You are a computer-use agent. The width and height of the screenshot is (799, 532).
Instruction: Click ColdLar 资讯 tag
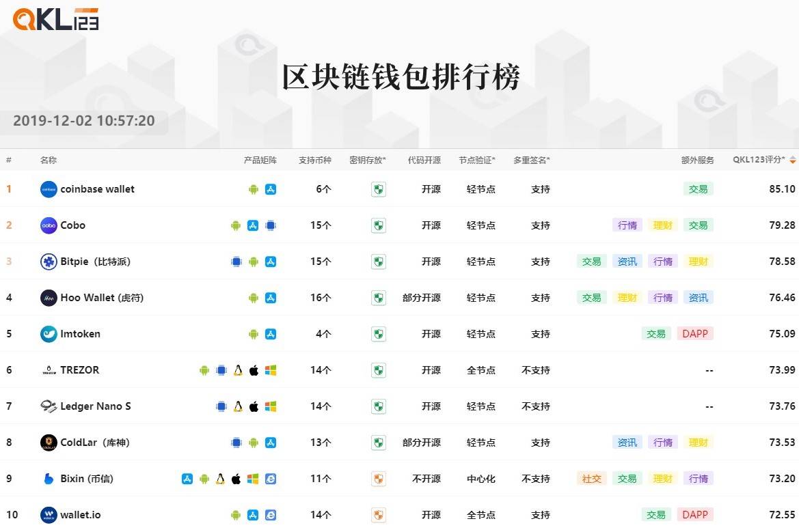click(x=627, y=443)
